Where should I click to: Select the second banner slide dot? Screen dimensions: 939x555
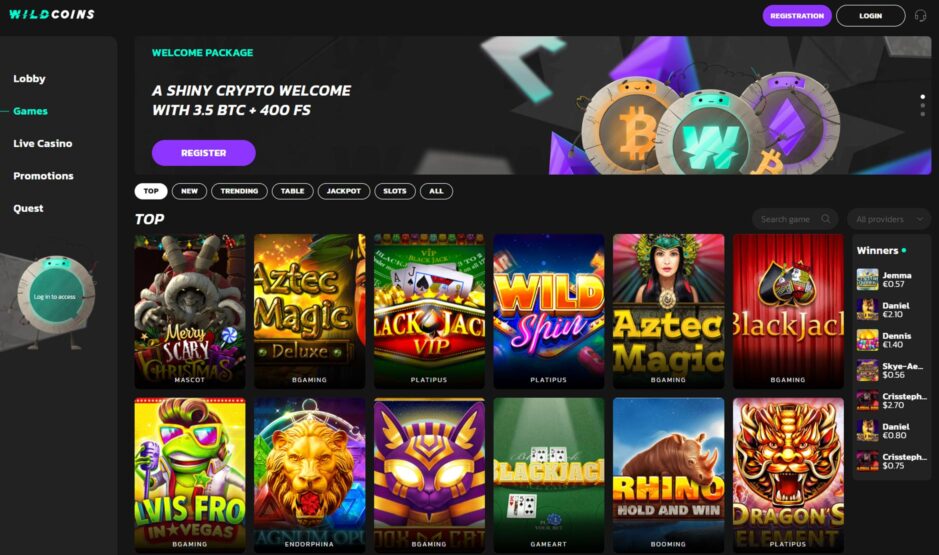pos(923,105)
